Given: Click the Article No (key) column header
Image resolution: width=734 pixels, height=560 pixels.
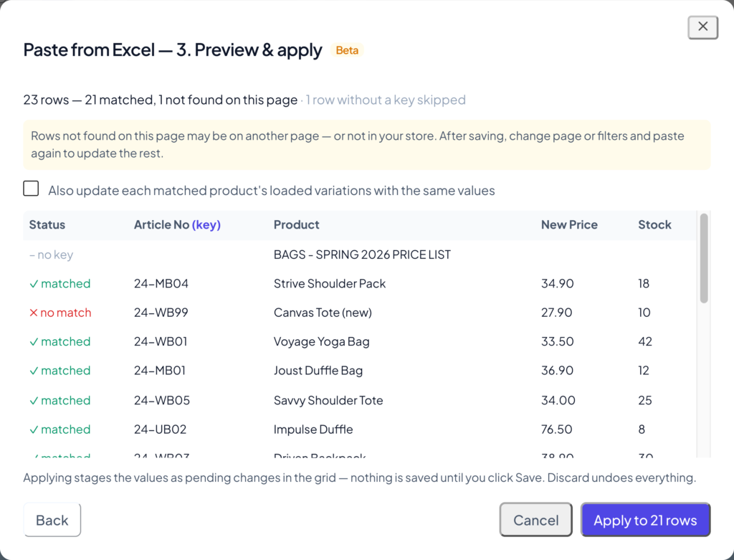Looking at the screenshot, I should [177, 224].
